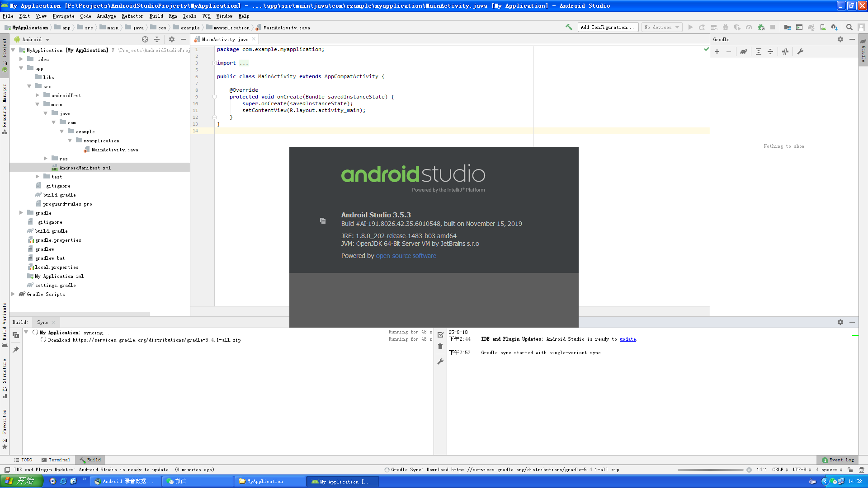This screenshot has height=488, width=868.
Task: Click the UTF-8 encoding indicator
Action: [x=802, y=469]
